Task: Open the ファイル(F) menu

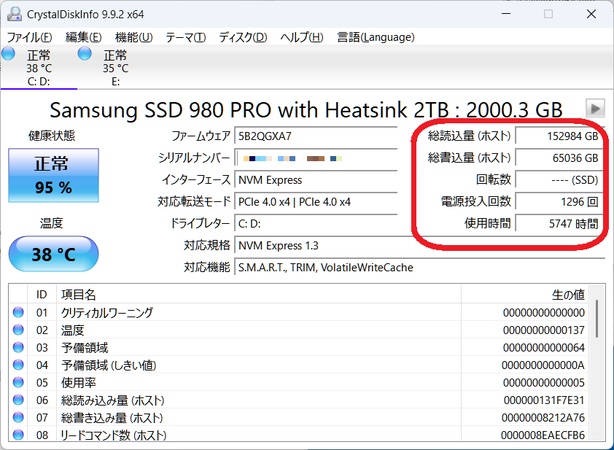Action: (29, 38)
